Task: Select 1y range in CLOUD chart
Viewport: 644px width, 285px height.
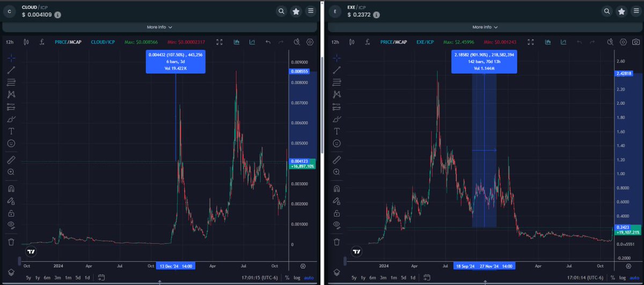Action: point(39,277)
